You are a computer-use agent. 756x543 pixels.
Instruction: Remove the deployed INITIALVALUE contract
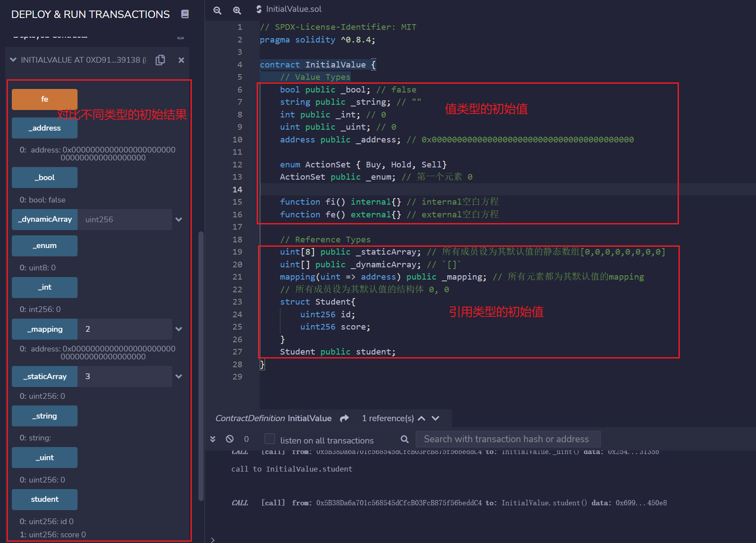pyautogui.click(x=181, y=60)
